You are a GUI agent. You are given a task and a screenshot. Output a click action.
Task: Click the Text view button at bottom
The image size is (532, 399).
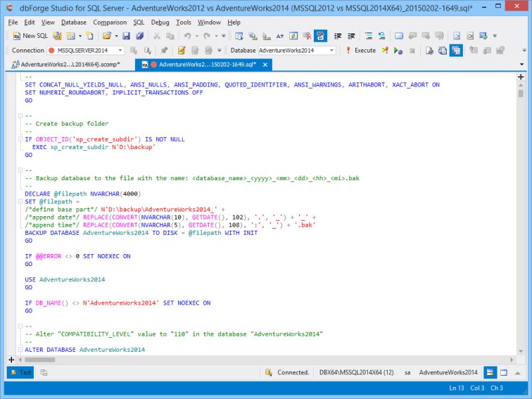21,372
